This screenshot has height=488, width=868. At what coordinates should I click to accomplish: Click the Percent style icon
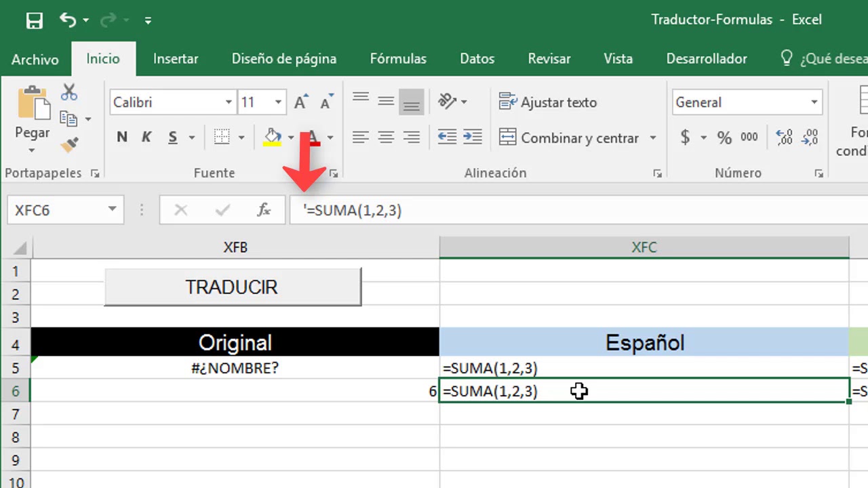coord(724,138)
